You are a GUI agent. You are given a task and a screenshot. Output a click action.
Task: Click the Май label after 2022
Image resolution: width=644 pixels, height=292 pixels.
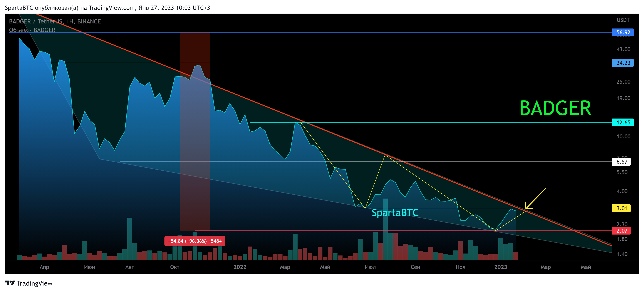(325, 267)
